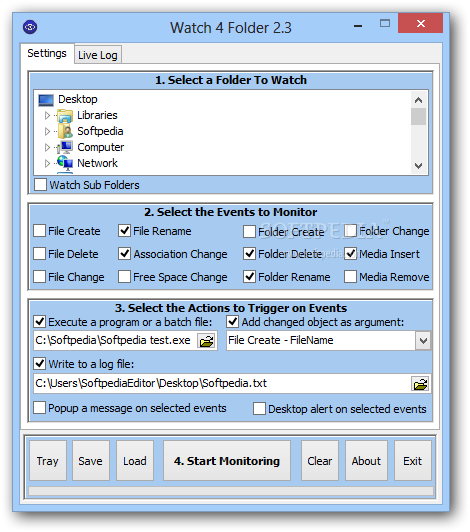Viewport: 470px width, 532px height.
Task: Open the changed object argument dropdown
Action: [423, 341]
